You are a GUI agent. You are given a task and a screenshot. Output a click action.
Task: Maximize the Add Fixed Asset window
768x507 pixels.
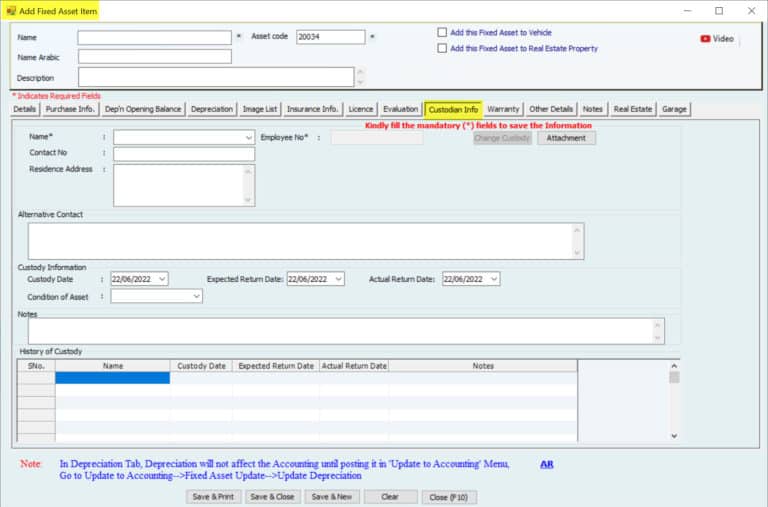(718, 11)
